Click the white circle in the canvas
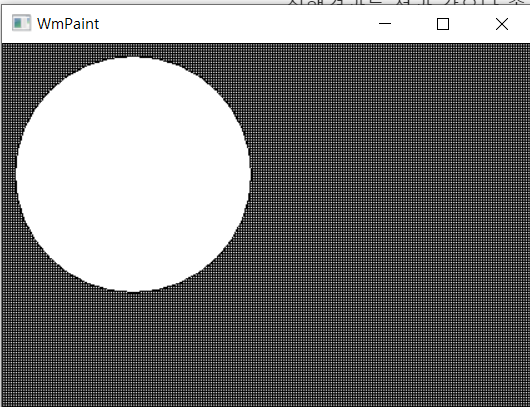This screenshot has height=407, width=530. coord(133,174)
